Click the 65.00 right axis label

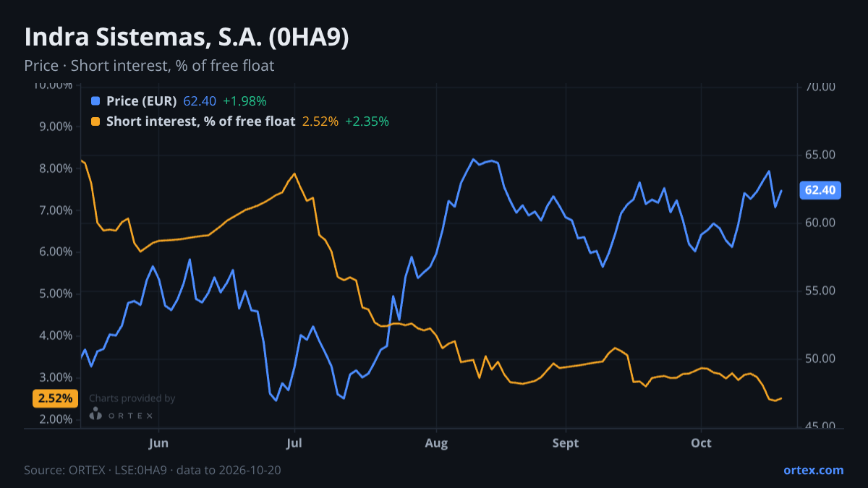[820, 155]
